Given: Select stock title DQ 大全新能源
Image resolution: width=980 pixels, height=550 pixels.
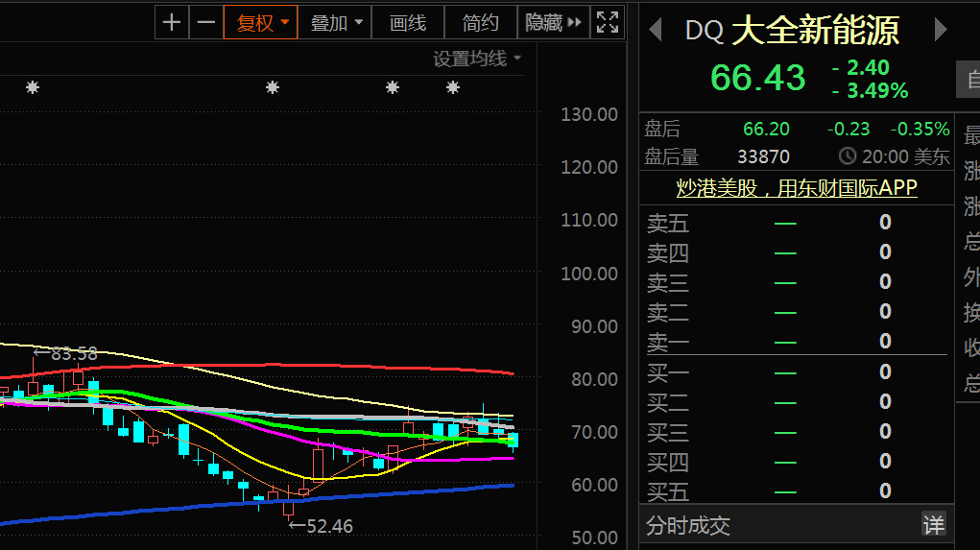Looking at the screenshot, I should 792,30.
